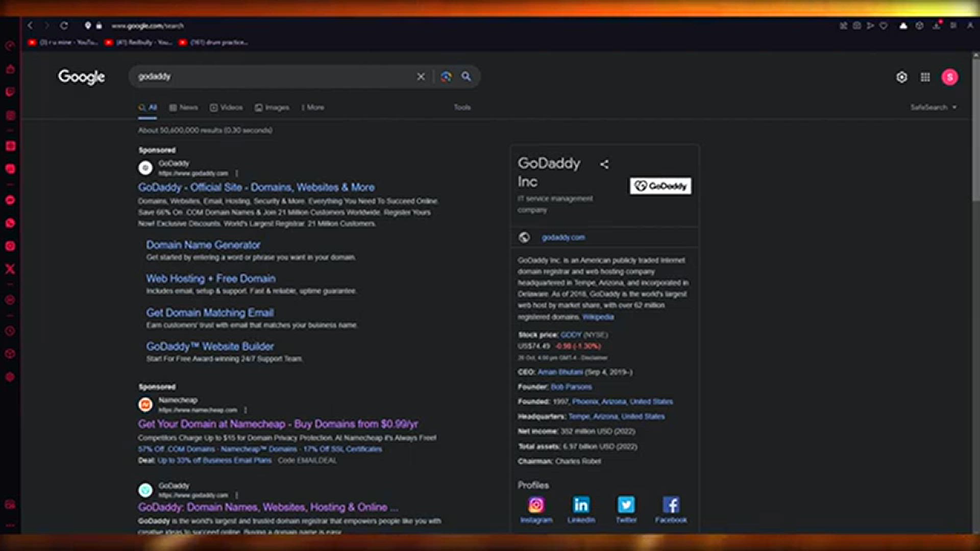Click the GoDaddy logo thumbnail
This screenshot has height=551, width=980.
click(660, 186)
